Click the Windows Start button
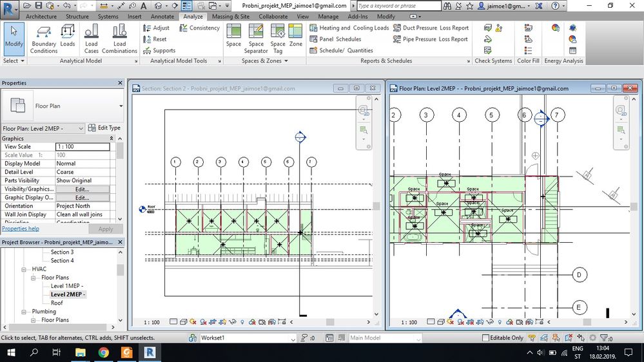 pos(11,352)
